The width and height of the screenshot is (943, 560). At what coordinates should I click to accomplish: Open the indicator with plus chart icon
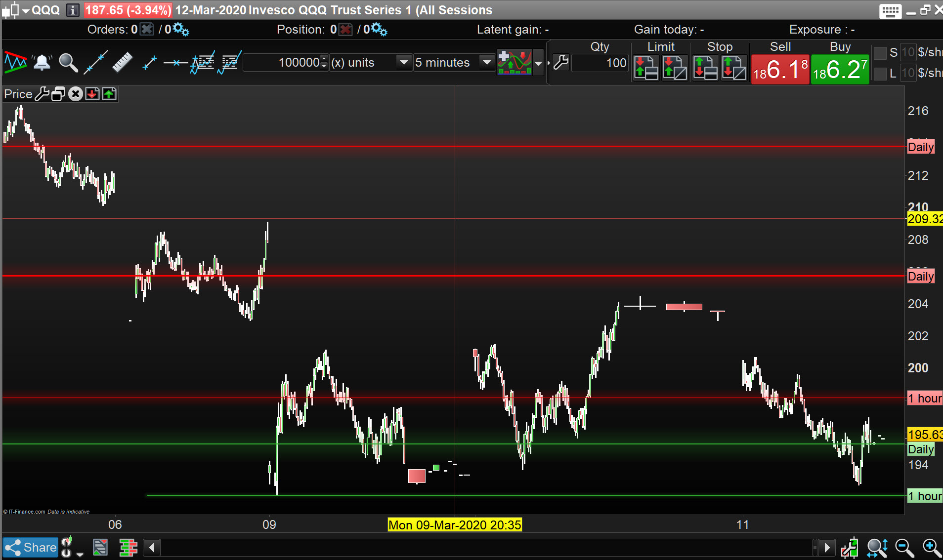pos(203,63)
